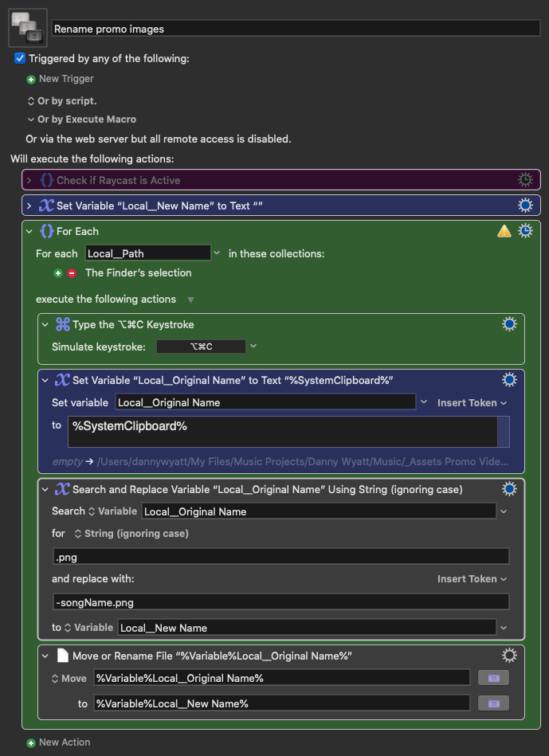Click the yellow warning icon on For Each
The image size is (549, 756).
pyautogui.click(x=504, y=232)
